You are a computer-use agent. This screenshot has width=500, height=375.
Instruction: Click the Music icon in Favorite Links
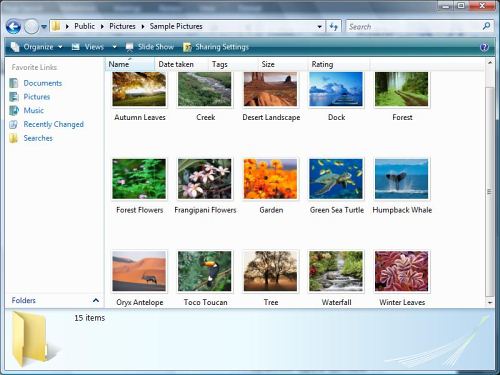14,110
